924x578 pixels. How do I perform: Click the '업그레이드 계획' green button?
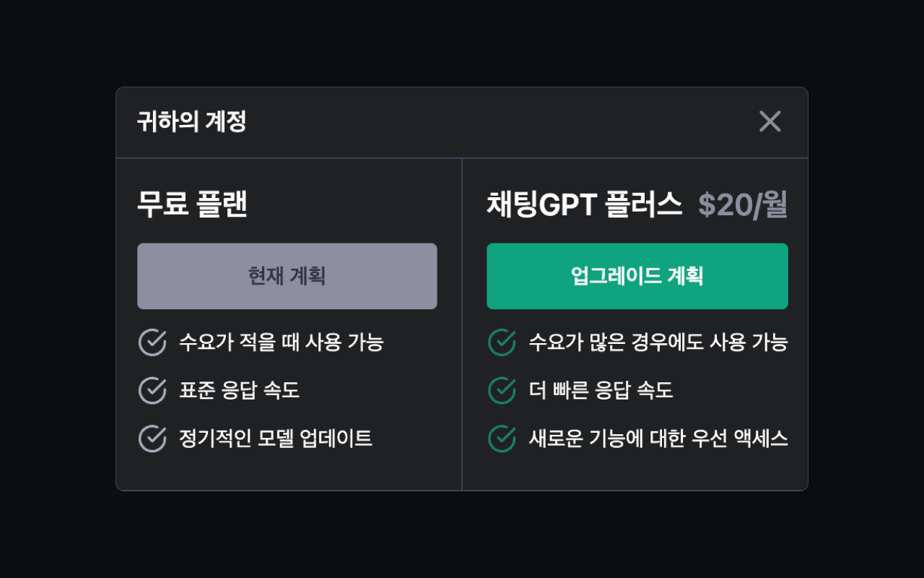(637, 276)
